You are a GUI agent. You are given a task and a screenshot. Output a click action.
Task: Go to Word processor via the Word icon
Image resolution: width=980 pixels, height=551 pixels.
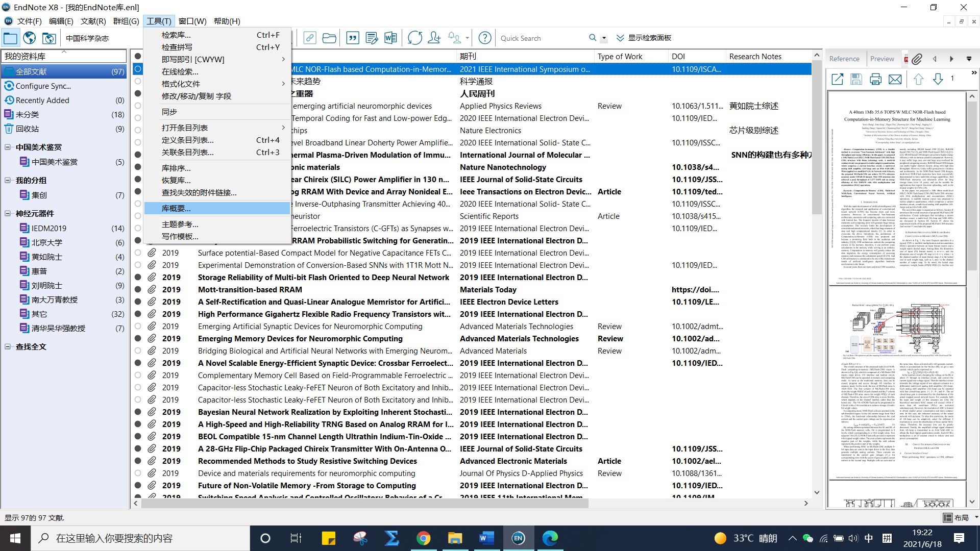pos(390,38)
